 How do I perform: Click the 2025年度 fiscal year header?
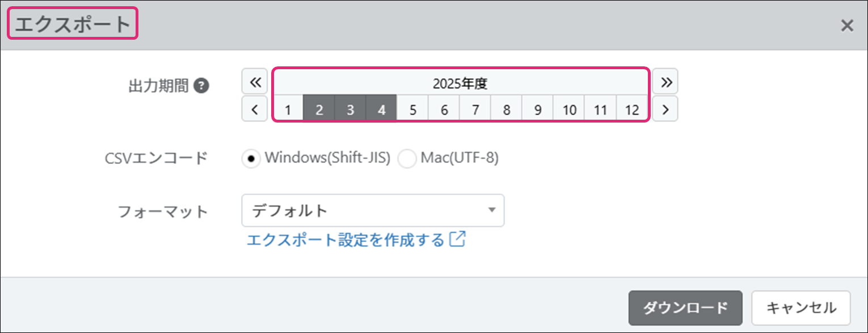(x=460, y=83)
